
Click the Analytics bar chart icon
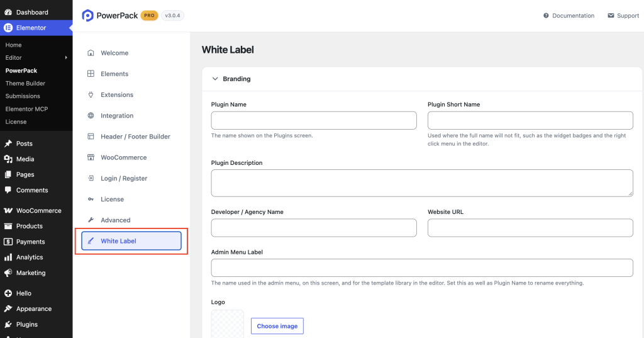tap(8, 257)
